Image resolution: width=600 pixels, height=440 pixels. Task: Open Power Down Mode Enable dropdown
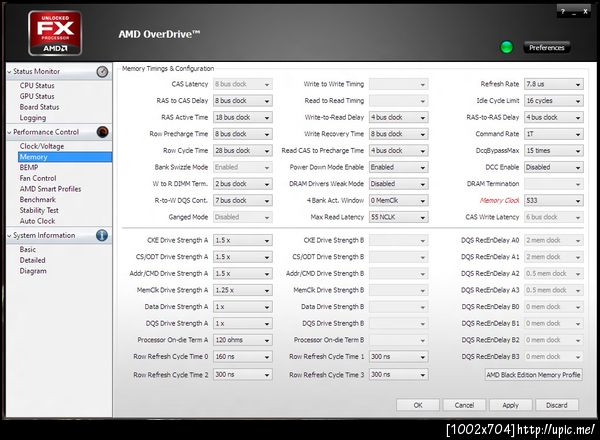coord(398,167)
